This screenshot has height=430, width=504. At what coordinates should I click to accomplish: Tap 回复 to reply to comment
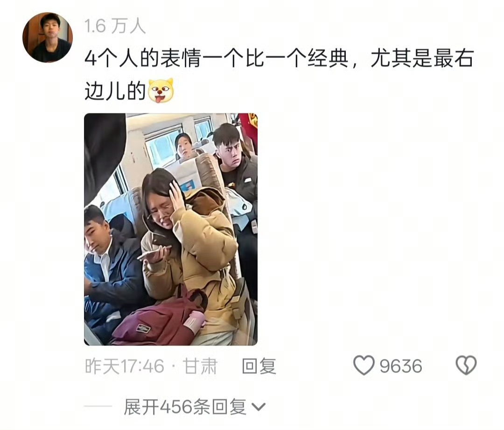(x=259, y=366)
